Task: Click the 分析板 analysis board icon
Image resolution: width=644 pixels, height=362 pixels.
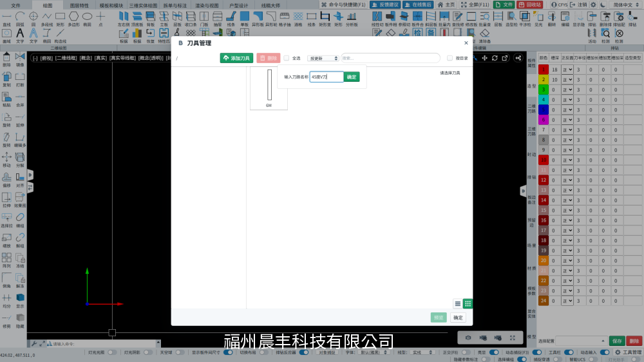Action: 352,19
